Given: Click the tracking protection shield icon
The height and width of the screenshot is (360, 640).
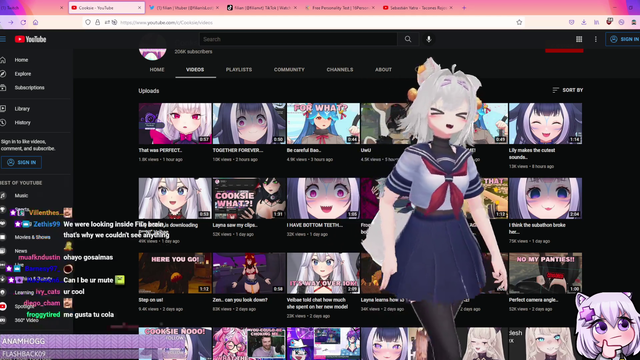Looking at the screenshot, I should (88, 22).
